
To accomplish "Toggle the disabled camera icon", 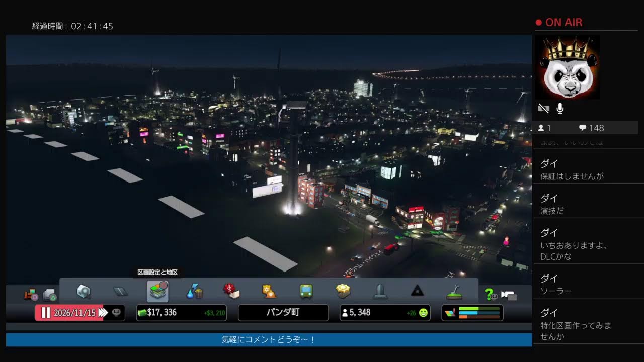I will [543, 108].
